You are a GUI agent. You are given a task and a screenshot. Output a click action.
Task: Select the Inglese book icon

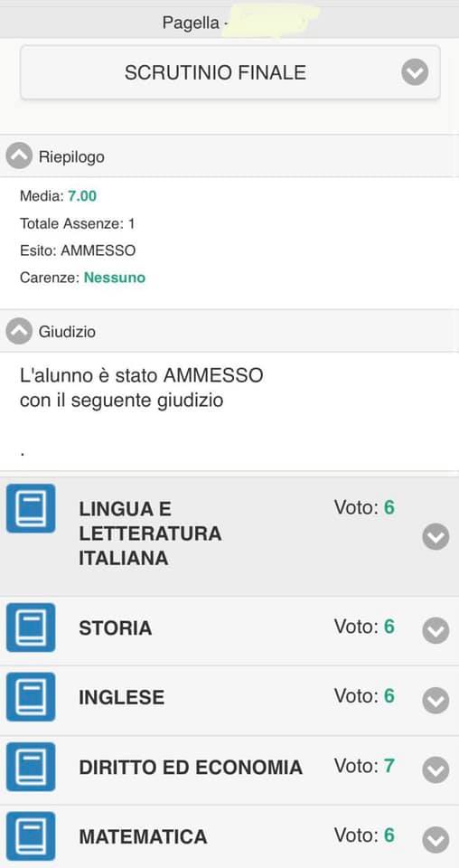pos(31,696)
